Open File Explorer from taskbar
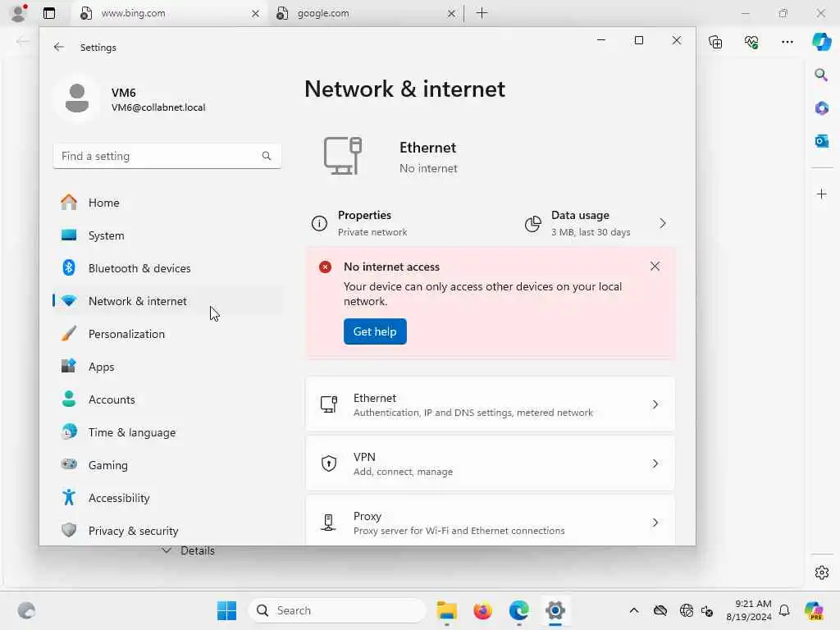Image resolution: width=840 pixels, height=630 pixels. 447,610
